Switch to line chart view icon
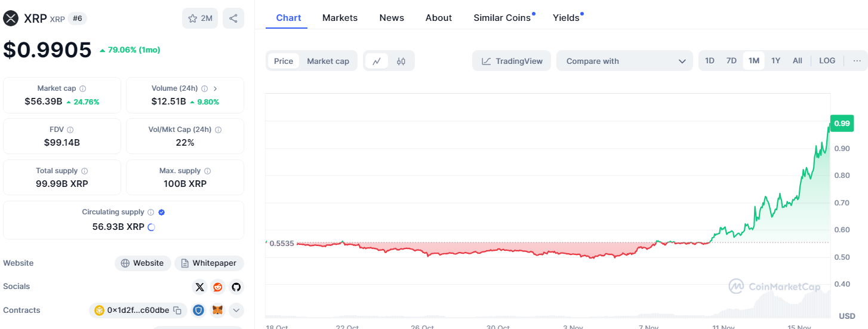Image resolution: width=868 pixels, height=329 pixels. (377, 61)
